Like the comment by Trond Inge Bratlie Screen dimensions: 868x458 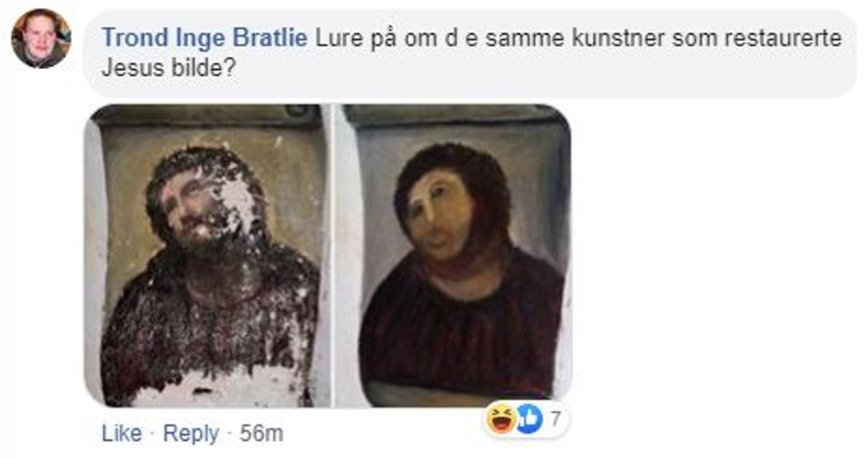point(121,433)
